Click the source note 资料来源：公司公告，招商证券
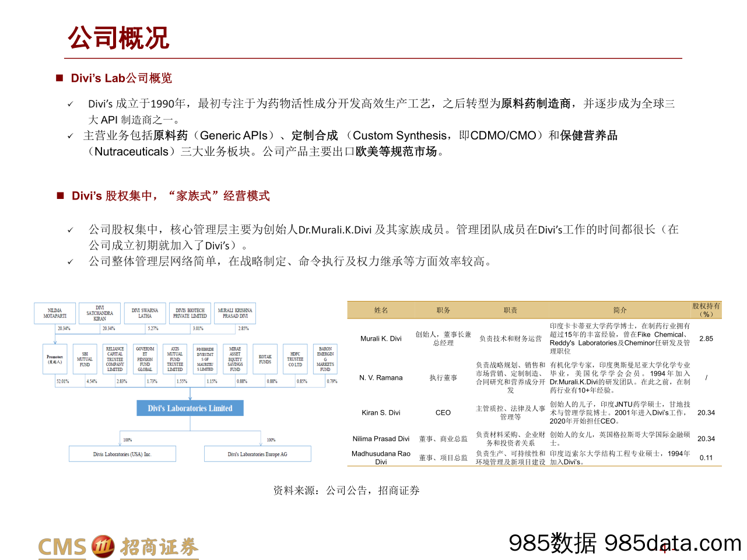The width and height of the screenshot is (747, 560). [x=346, y=491]
